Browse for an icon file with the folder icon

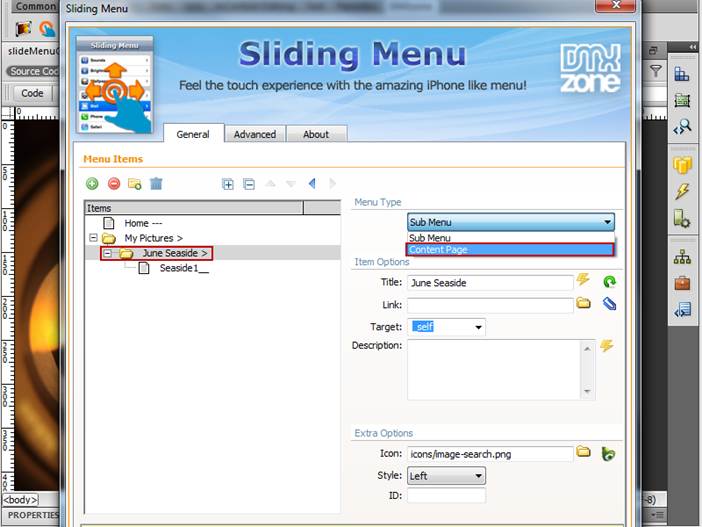(583, 451)
